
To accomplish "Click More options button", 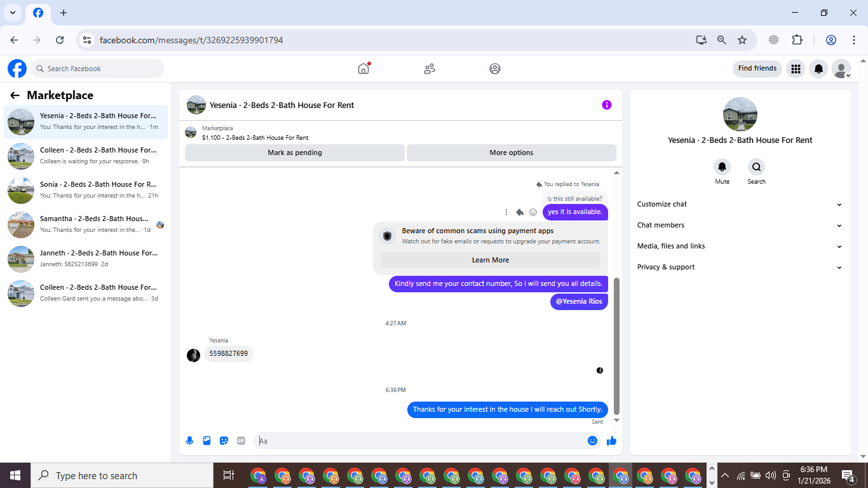I will click(512, 152).
